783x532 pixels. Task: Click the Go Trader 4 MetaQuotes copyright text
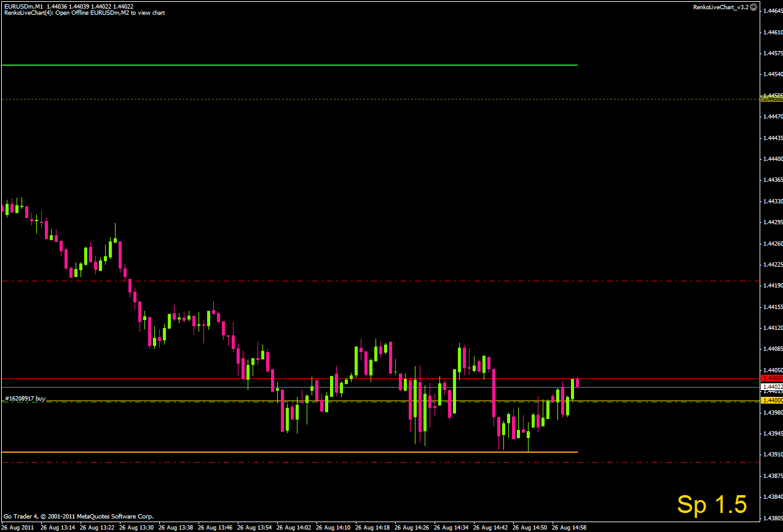pos(79,517)
